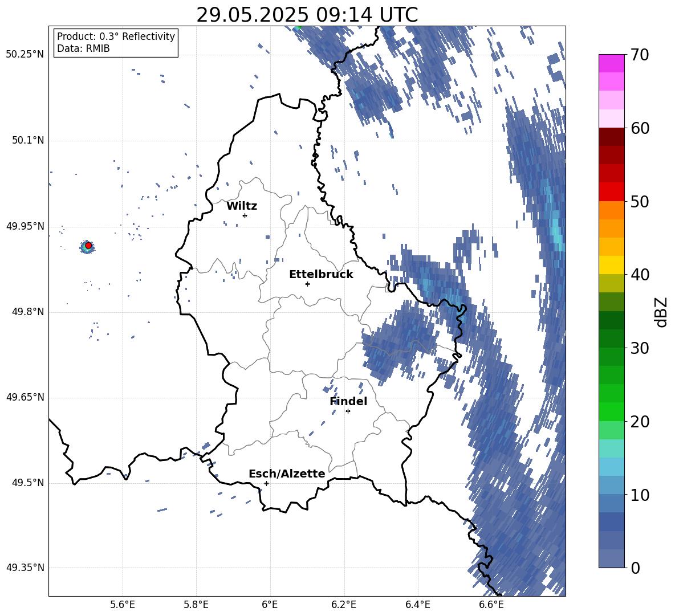Click the 40 colorbar tick value
This screenshot has width=675, height=616.
pos(640,275)
